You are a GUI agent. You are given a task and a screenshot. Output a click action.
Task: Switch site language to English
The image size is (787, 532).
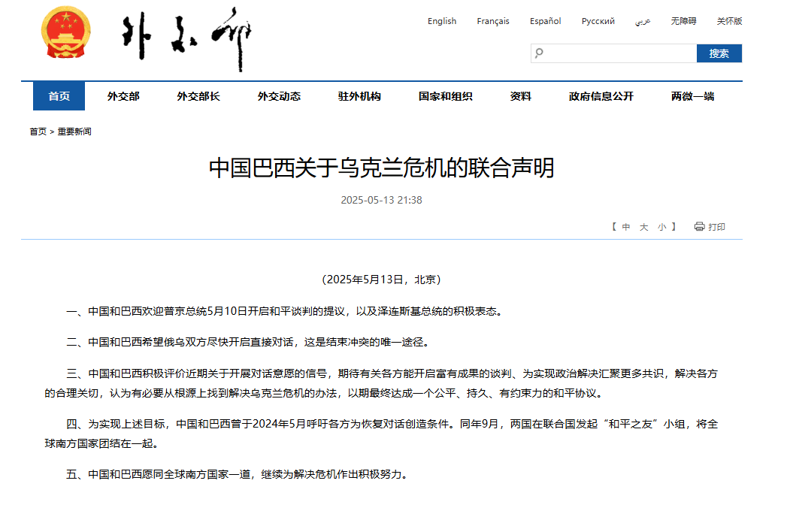pos(442,21)
